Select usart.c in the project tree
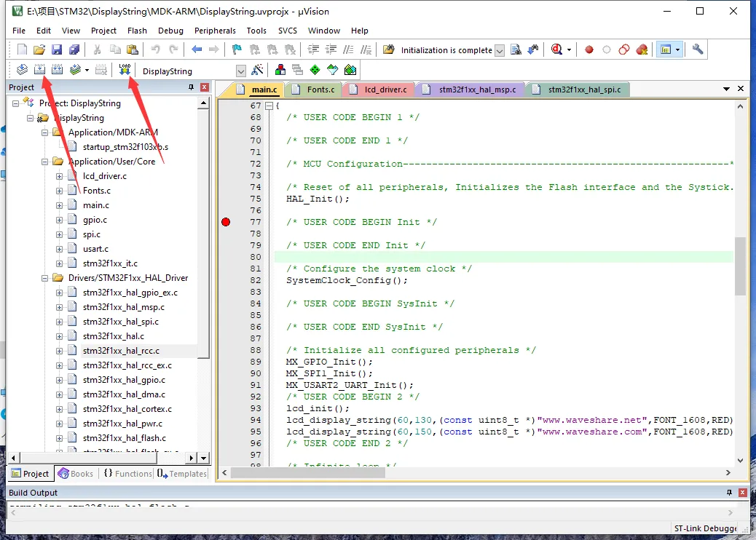756x540 pixels. pyautogui.click(x=95, y=249)
